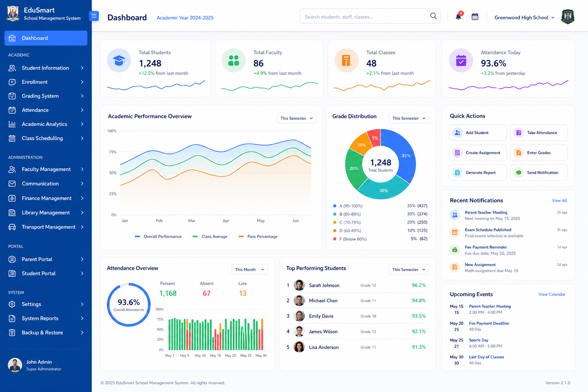Open Class Schedulling menu item
The image size is (588, 392).
tap(46, 138)
